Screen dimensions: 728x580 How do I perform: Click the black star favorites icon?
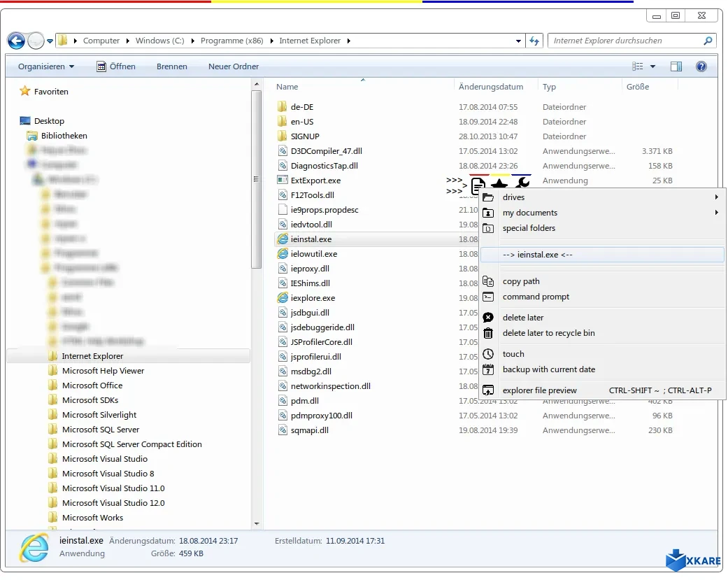[499, 183]
